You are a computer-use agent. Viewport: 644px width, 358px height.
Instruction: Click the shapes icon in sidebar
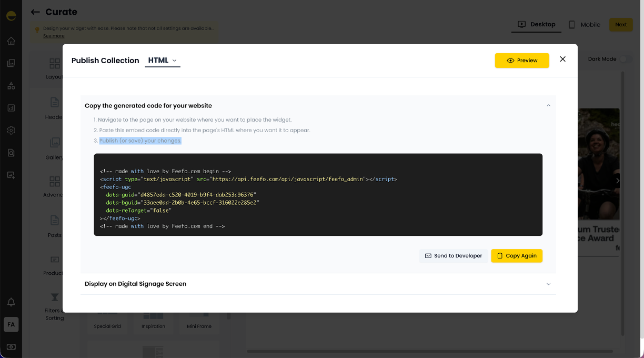(x=11, y=86)
